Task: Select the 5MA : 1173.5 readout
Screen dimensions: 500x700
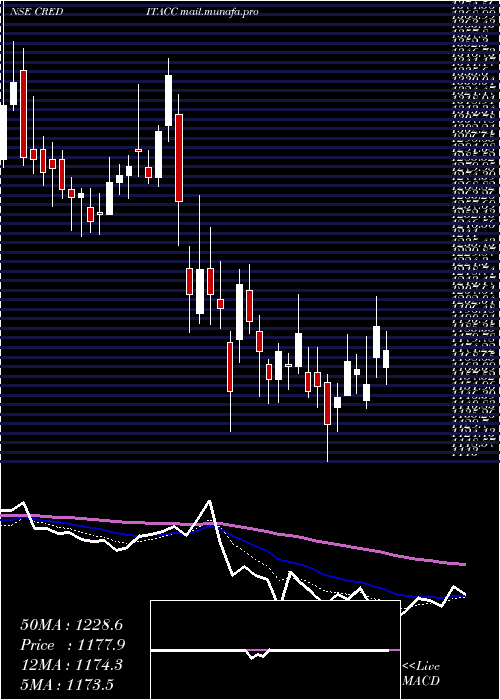Action: (x=69, y=684)
